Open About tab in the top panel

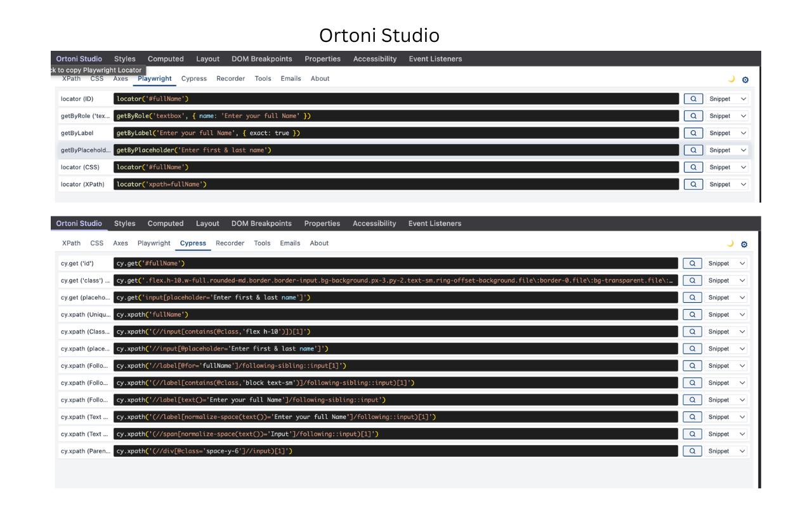coord(320,79)
